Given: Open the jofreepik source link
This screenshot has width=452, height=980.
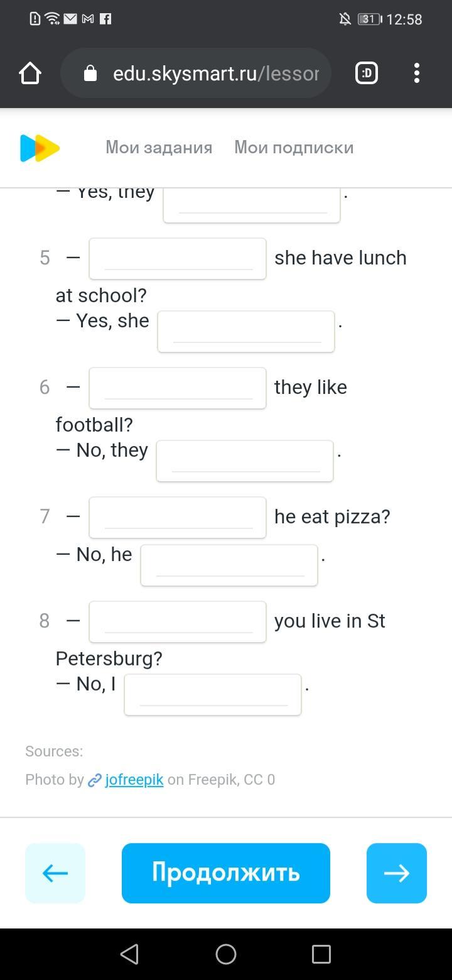Looking at the screenshot, I should [134, 780].
